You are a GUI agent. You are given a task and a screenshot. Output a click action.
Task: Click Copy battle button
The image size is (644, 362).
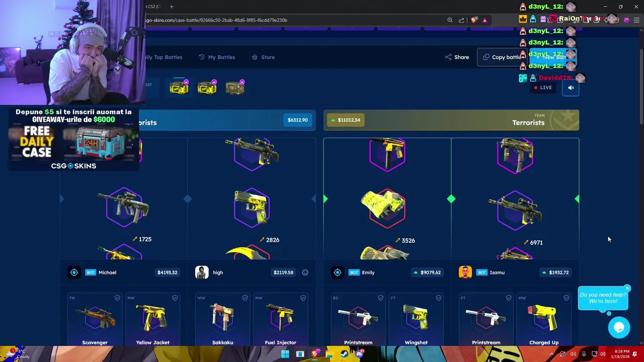[x=501, y=57]
